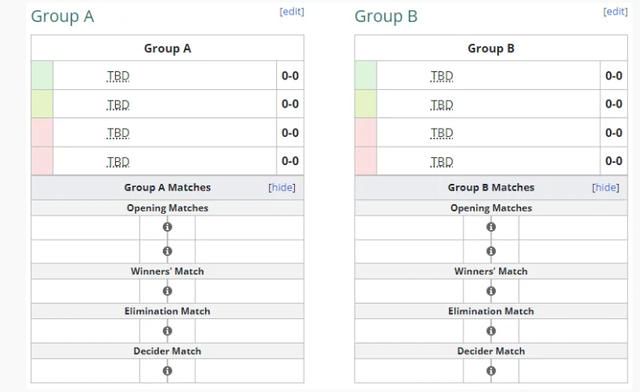Edit the Group A section
This screenshot has width=640, height=392.
(292, 11)
